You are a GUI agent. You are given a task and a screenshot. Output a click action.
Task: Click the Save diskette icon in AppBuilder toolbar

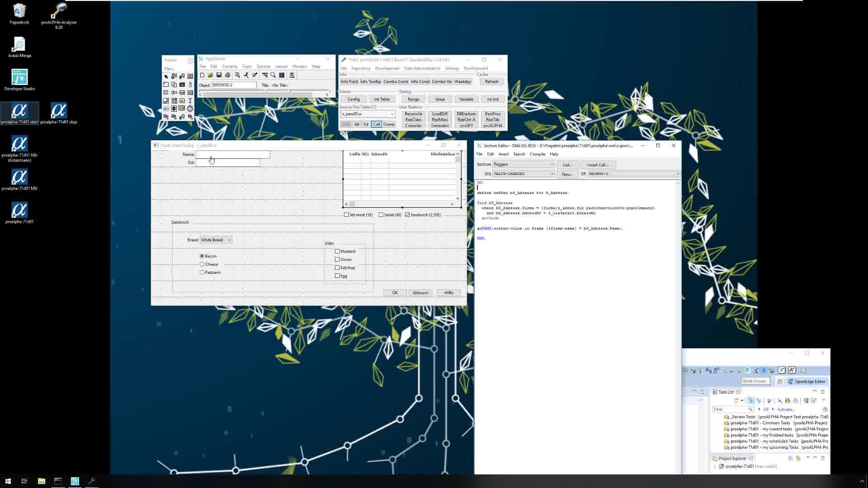[x=219, y=75]
